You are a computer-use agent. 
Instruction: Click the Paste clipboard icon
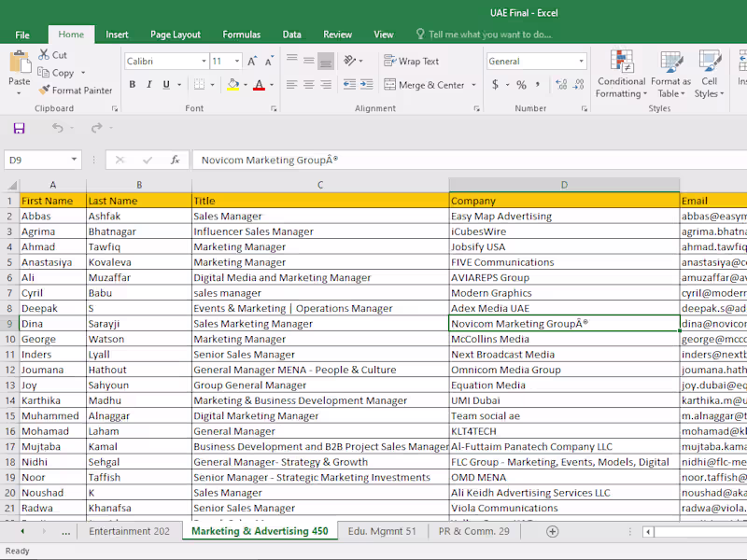tap(19, 63)
